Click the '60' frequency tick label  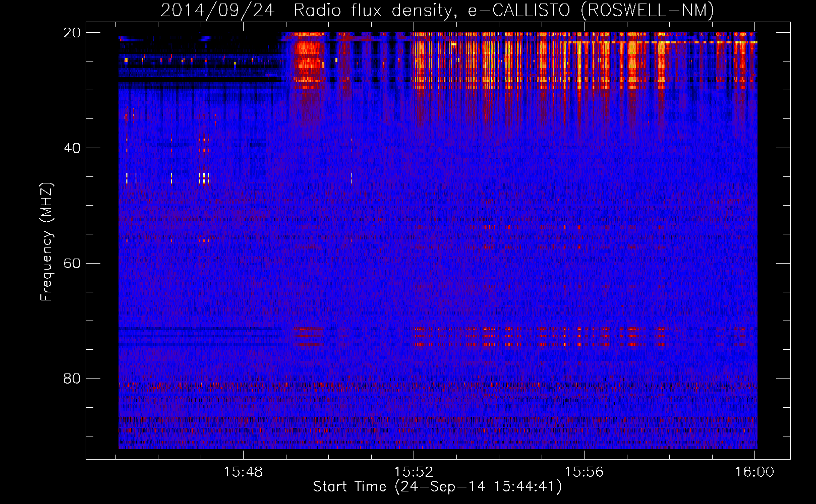pos(72,264)
